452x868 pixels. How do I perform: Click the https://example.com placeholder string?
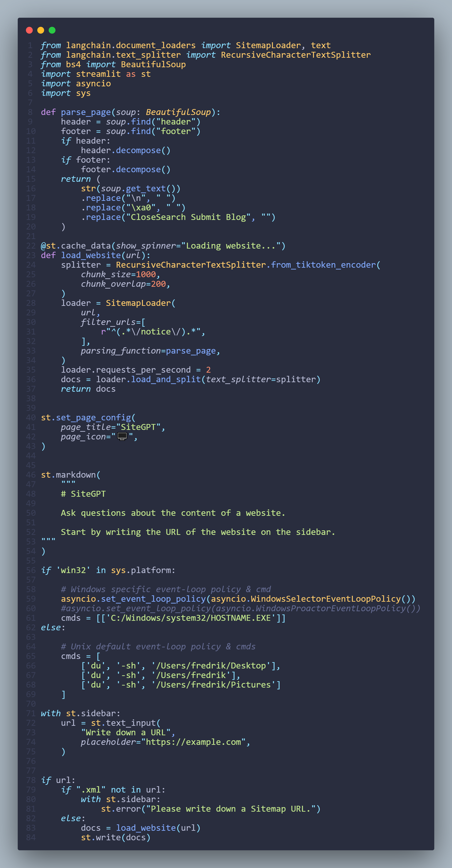pyautogui.click(x=193, y=742)
